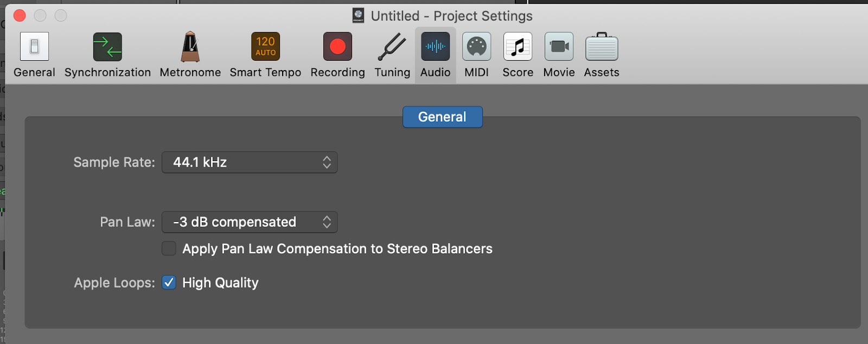Open Smart Tempo settings
Screen dimensions: 868x344
coord(265,47)
